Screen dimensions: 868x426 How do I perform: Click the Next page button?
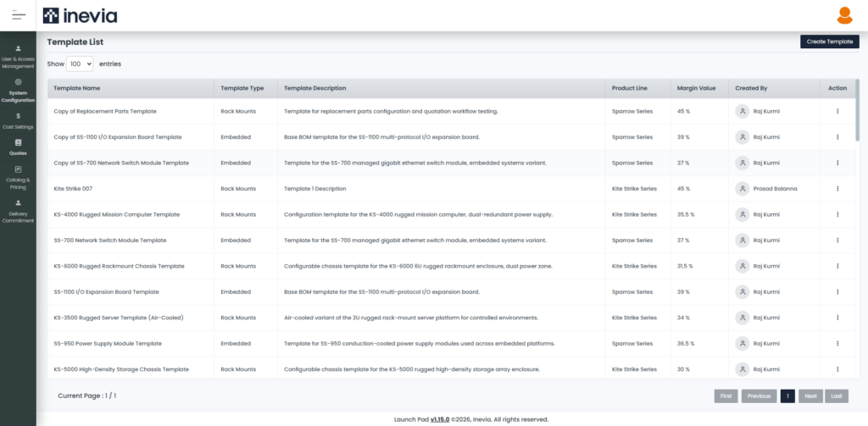(810, 396)
